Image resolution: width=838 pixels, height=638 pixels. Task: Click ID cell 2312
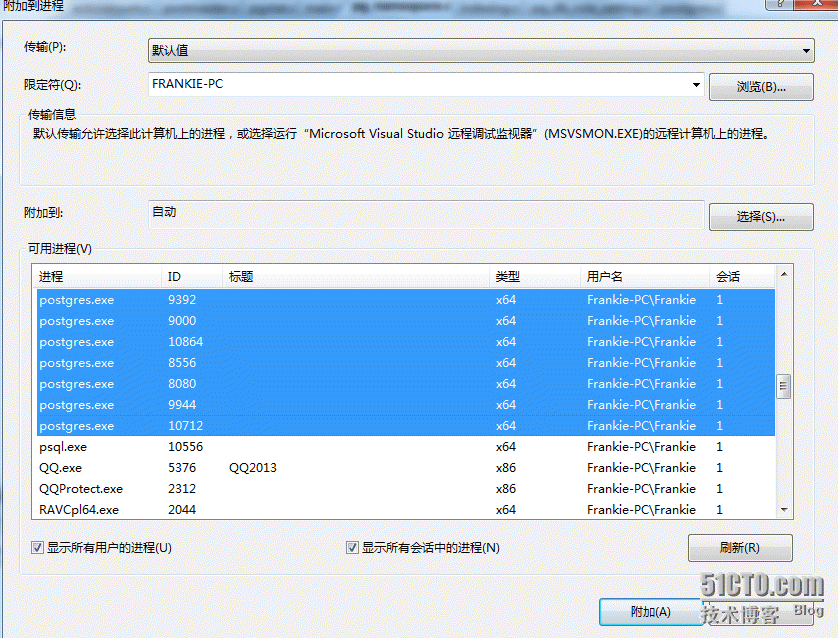point(182,488)
